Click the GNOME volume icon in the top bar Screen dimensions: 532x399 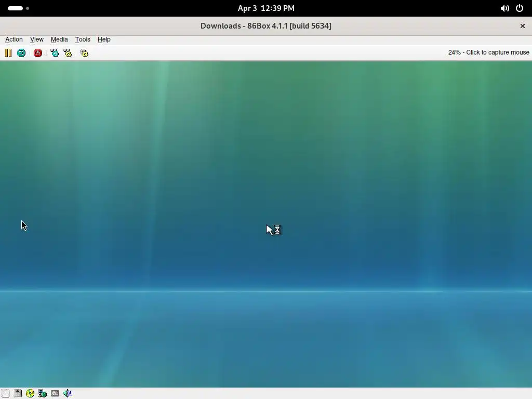point(504,8)
